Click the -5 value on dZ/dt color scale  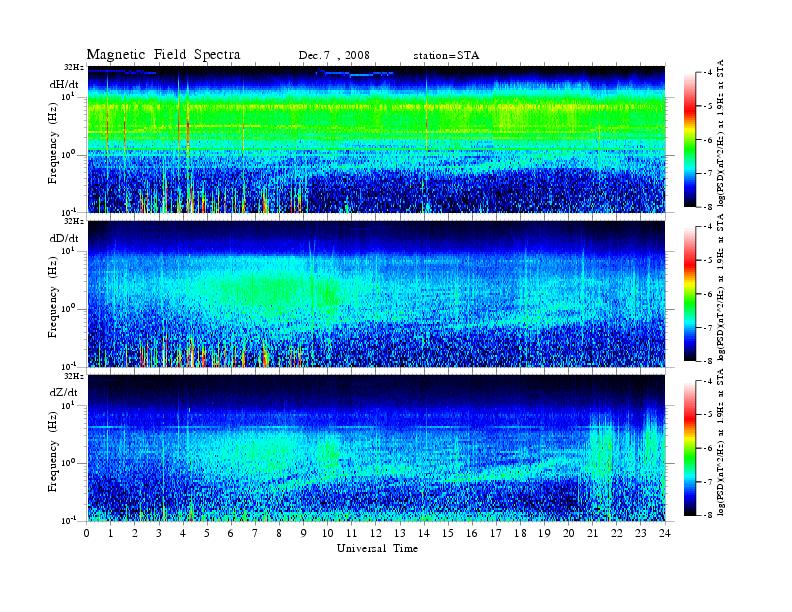[x=709, y=415]
